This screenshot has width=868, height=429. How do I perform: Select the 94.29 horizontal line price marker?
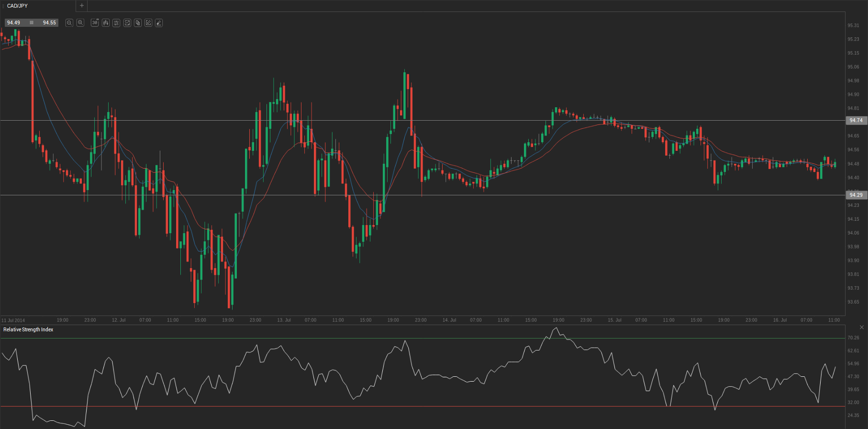(856, 195)
